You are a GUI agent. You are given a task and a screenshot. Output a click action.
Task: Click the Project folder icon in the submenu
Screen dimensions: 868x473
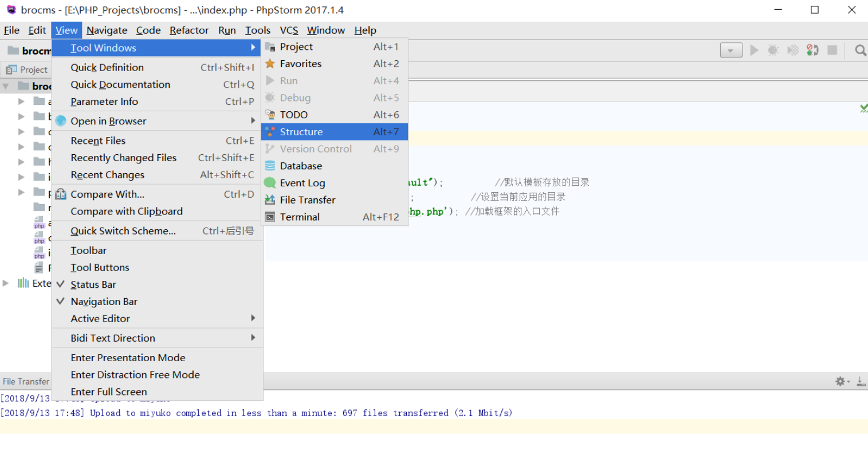[270, 47]
